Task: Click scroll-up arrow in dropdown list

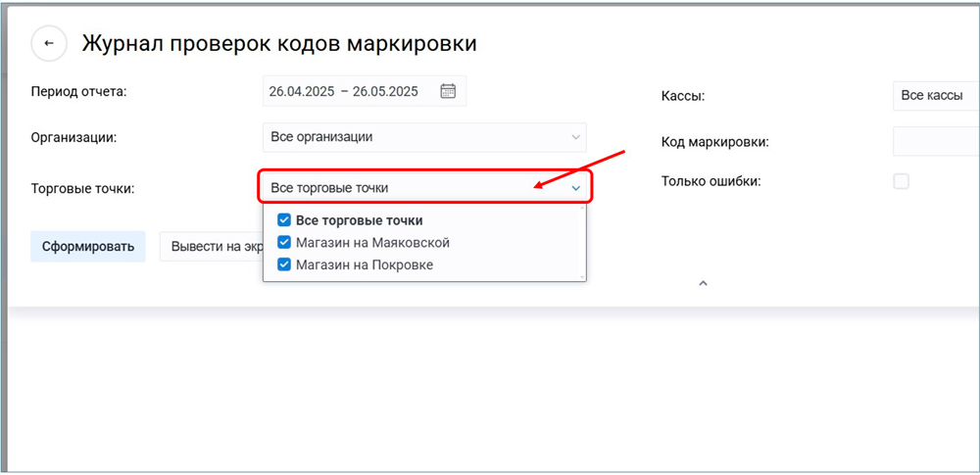Action: coord(582,209)
